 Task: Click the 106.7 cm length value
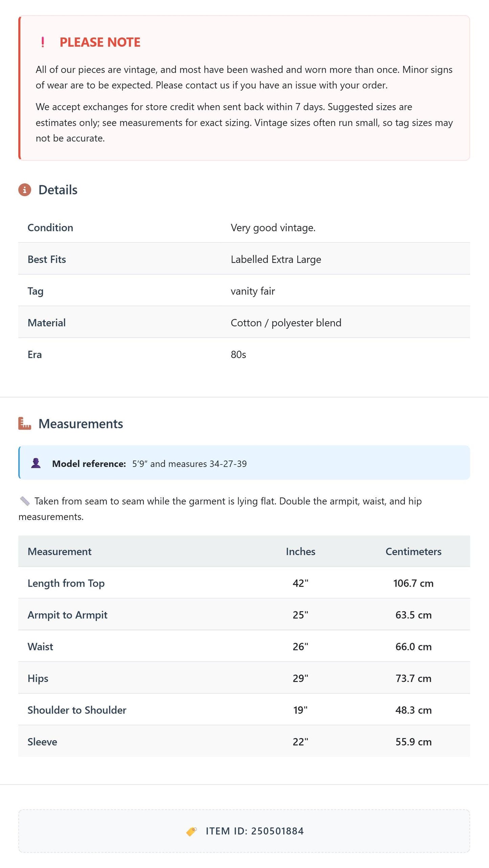click(x=414, y=583)
